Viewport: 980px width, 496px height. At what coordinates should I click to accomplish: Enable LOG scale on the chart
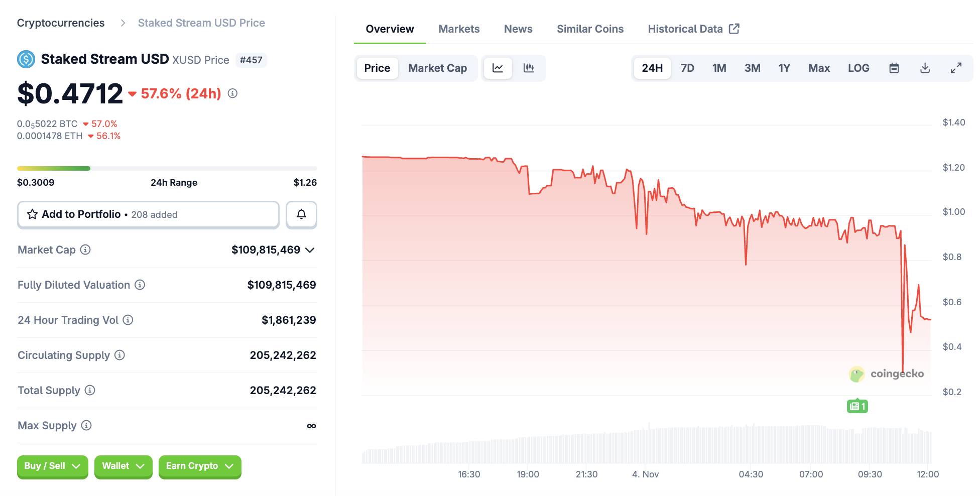(x=859, y=68)
